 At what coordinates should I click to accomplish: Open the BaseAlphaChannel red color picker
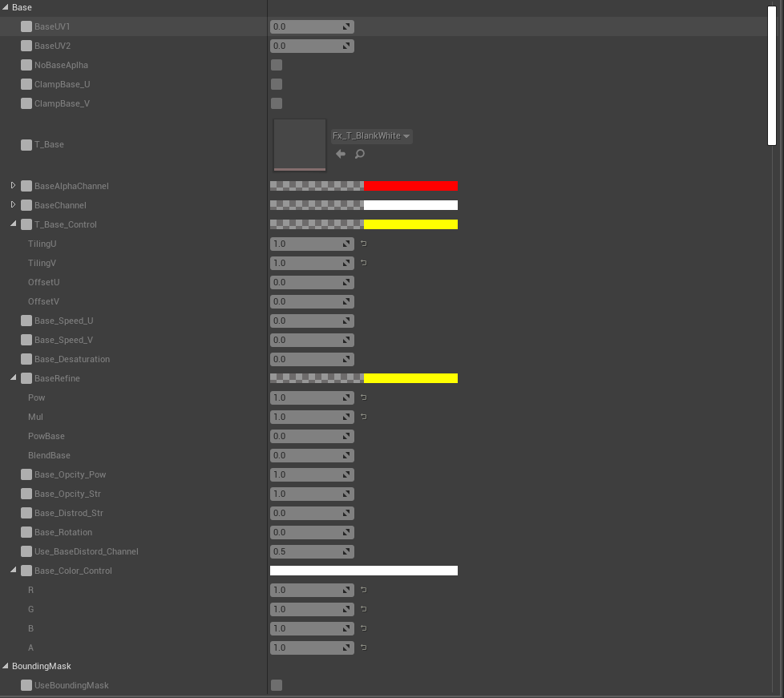[x=411, y=186]
